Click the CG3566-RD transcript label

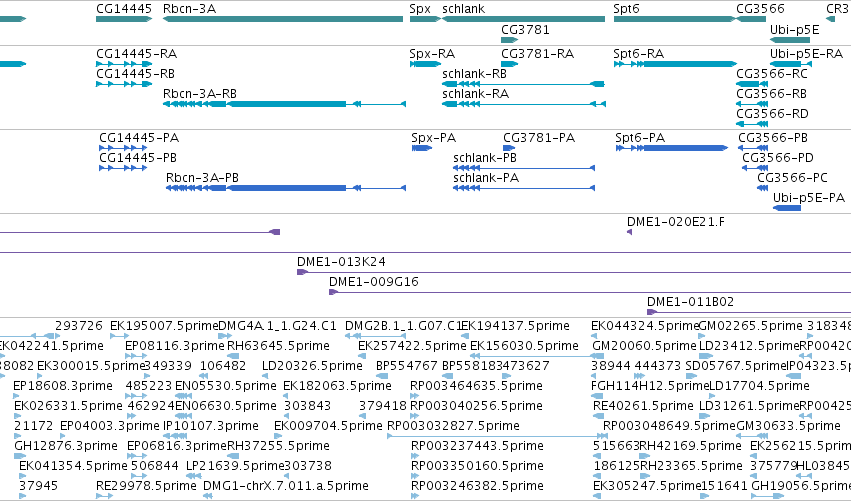point(772,114)
